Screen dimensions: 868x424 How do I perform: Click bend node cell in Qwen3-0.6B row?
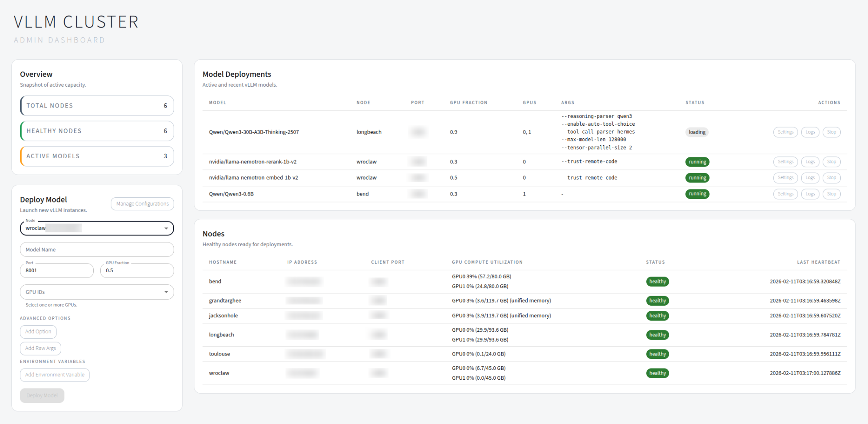362,194
